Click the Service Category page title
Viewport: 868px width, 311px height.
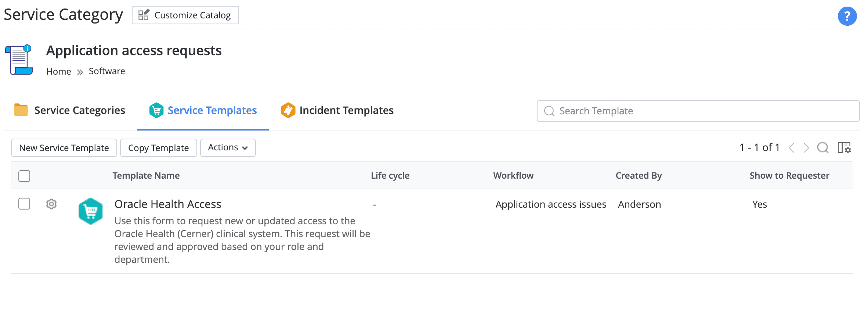(63, 15)
